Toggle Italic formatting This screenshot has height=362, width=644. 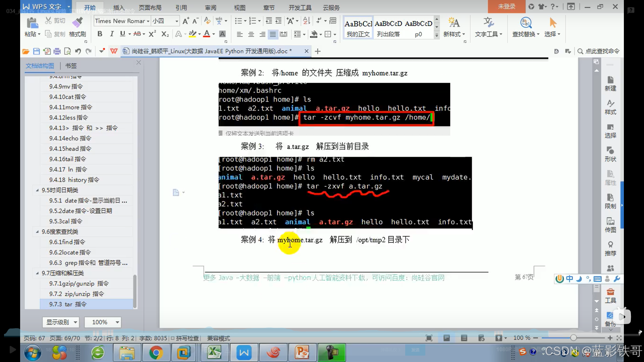[x=112, y=34]
